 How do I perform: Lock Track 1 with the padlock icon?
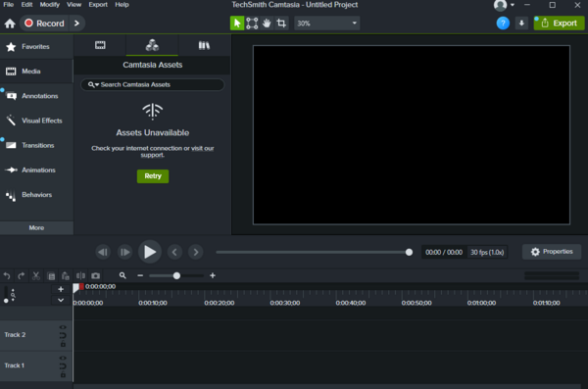pyautogui.click(x=63, y=374)
